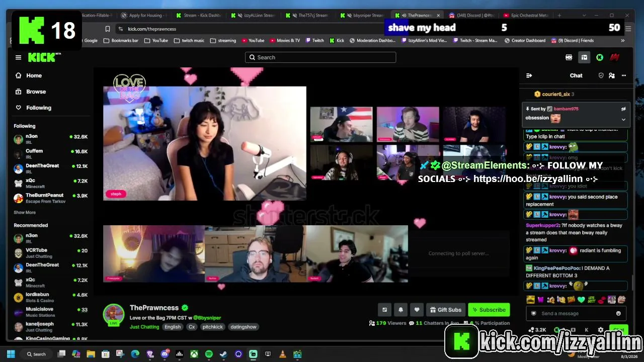644x362 pixels.
Task: Expand the pinned obsession message chevron
Action: click(623, 119)
